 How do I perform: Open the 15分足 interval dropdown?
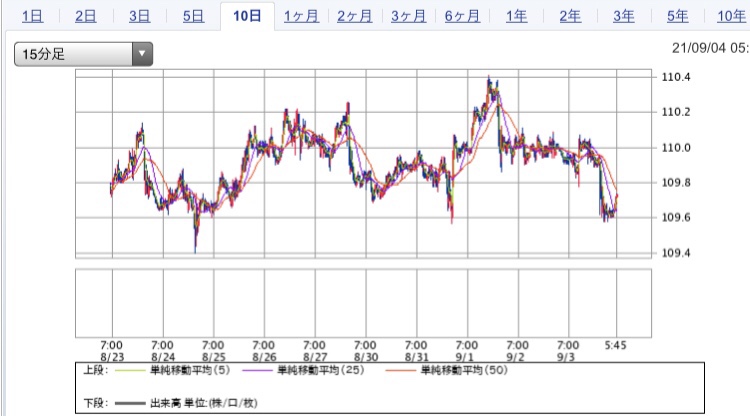tap(83, 54)
